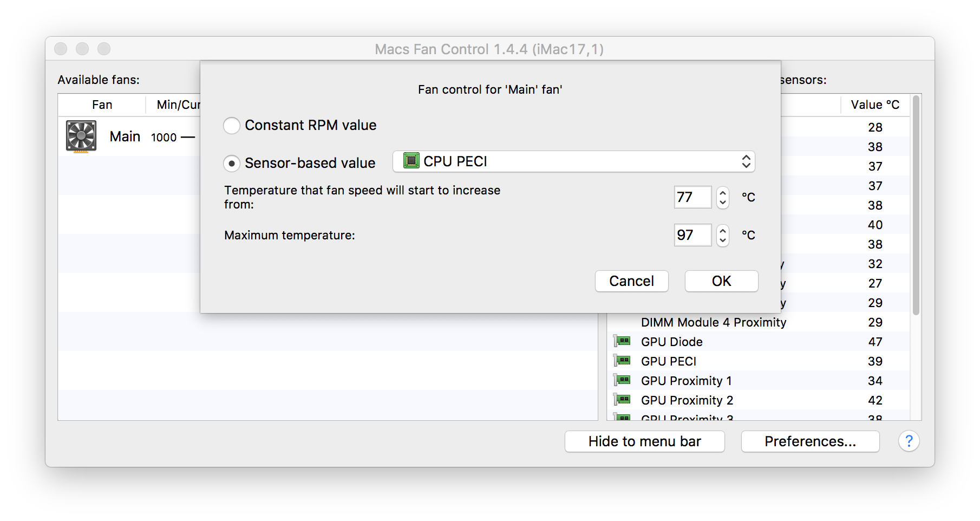Click the start temperature stepper arrows
980x521 pixels.
coord(723,197)
